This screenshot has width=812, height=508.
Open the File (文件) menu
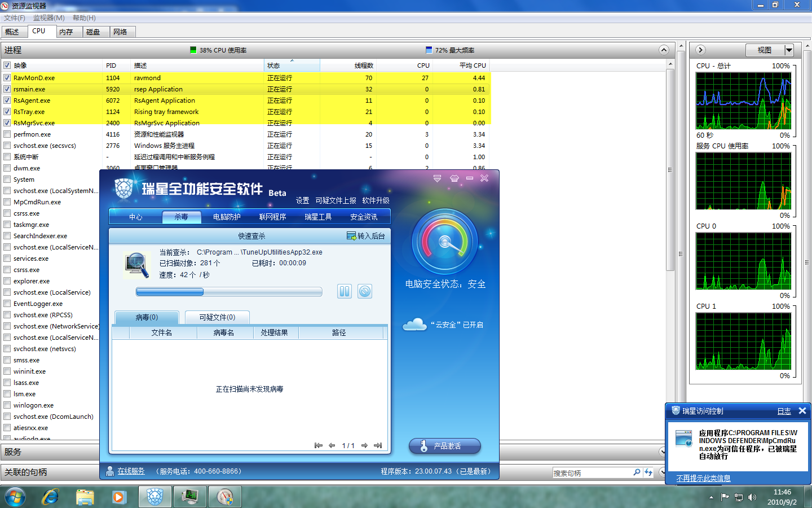pos(14,18)
